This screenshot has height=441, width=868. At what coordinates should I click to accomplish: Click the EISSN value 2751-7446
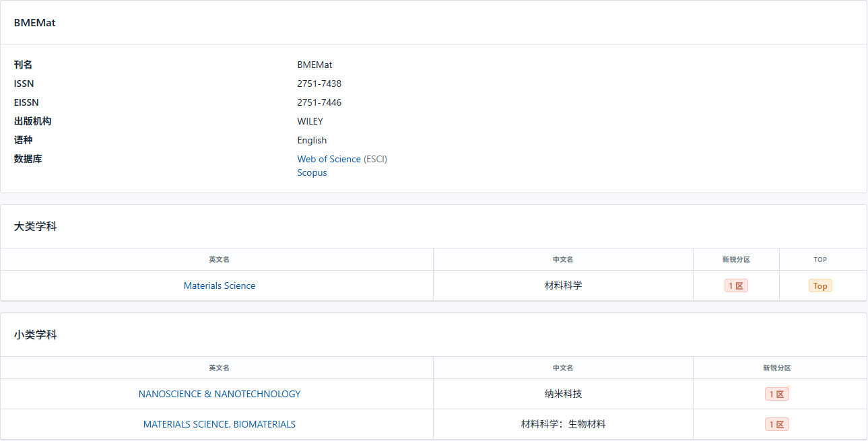click(319, 102)
